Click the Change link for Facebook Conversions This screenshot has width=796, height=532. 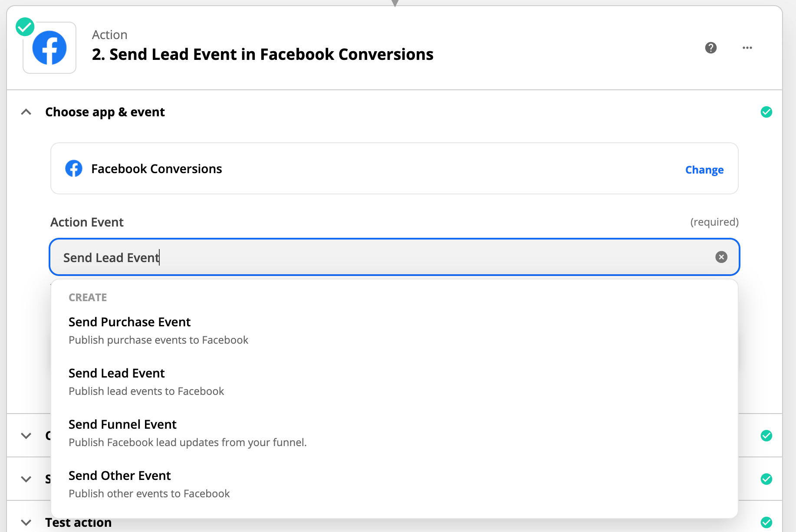[x=704, y=170]
